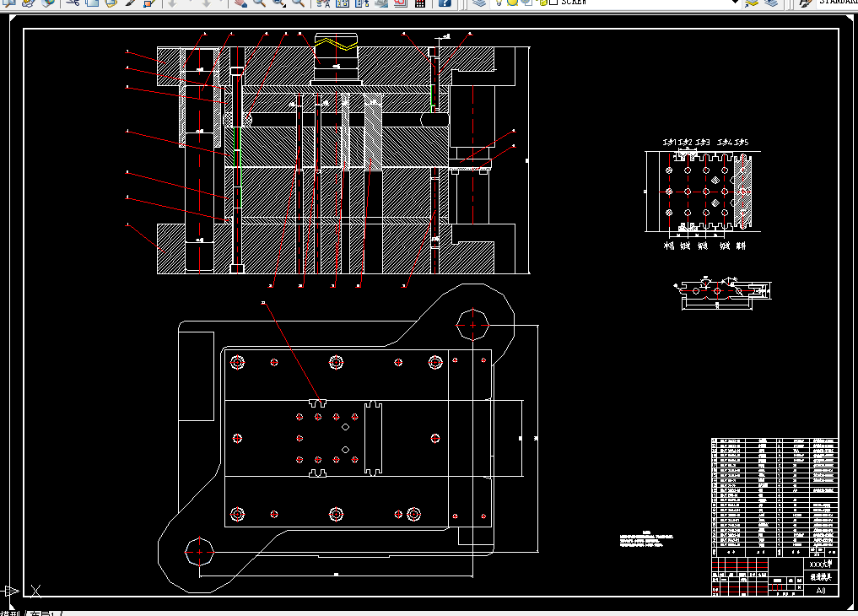Toggle SCREW layer on/off light bulb
The height and width of the screenshot is (616, 858).
[499, 3]
